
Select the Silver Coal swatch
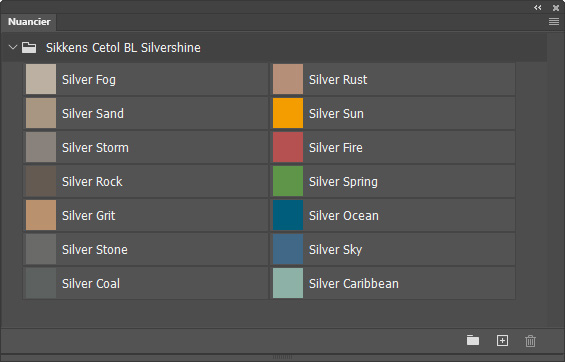tap(41, 283)
